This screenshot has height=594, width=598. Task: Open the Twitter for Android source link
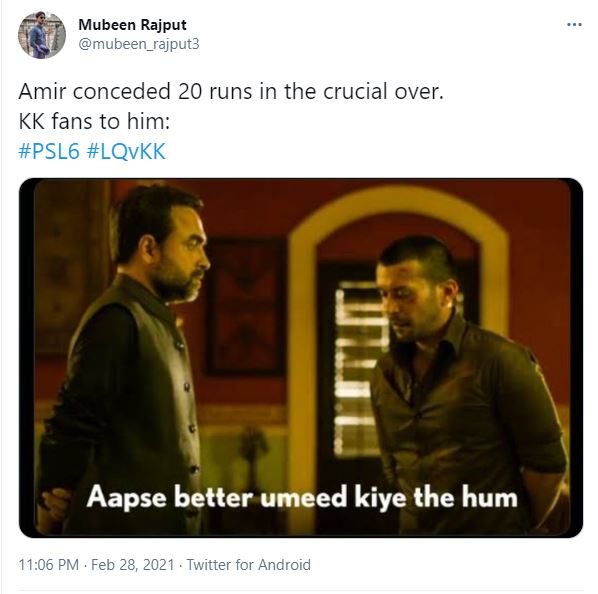point(249,565)
